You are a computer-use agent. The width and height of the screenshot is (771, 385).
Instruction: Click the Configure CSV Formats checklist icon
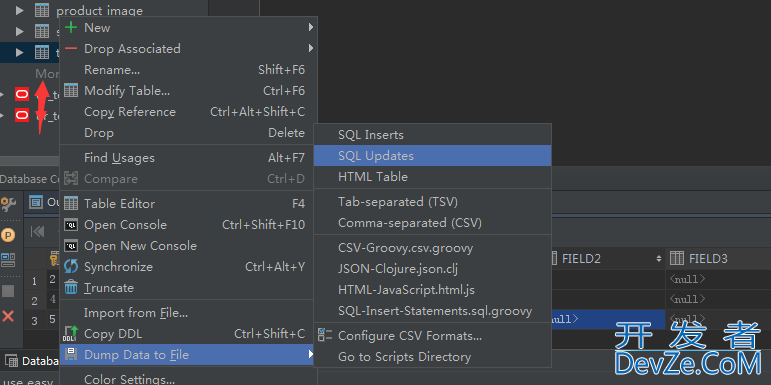click(325, 335)
